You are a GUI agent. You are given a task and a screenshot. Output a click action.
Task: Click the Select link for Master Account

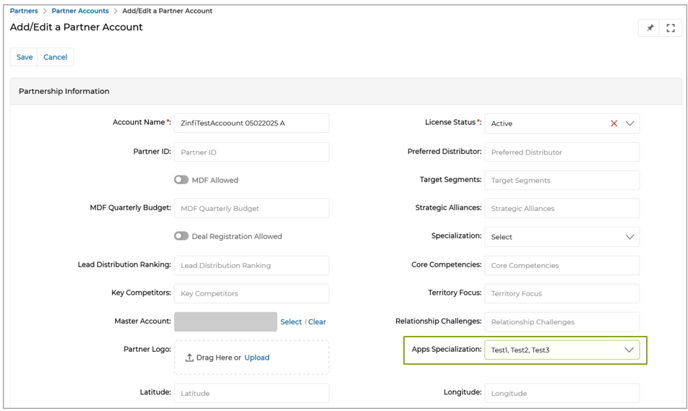pyautogui.click(x=290, y=322)
